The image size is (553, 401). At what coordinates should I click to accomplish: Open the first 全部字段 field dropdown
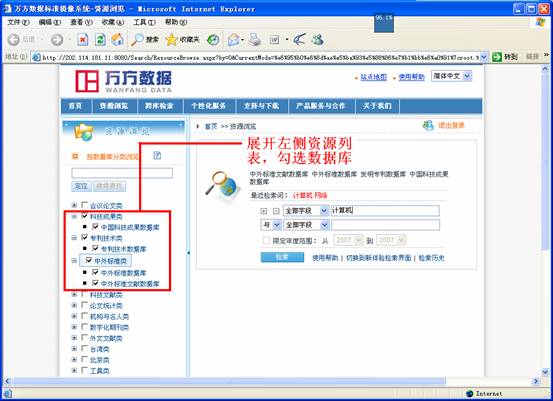[x=306, y=211]
